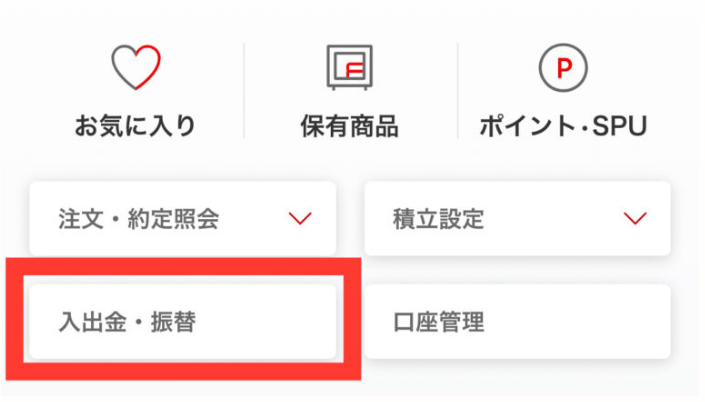This screenshot has width=705, height=402.
Task: Open the safe-shaped holdings icon
Action: pyautogui.click(x=349, y=67)
